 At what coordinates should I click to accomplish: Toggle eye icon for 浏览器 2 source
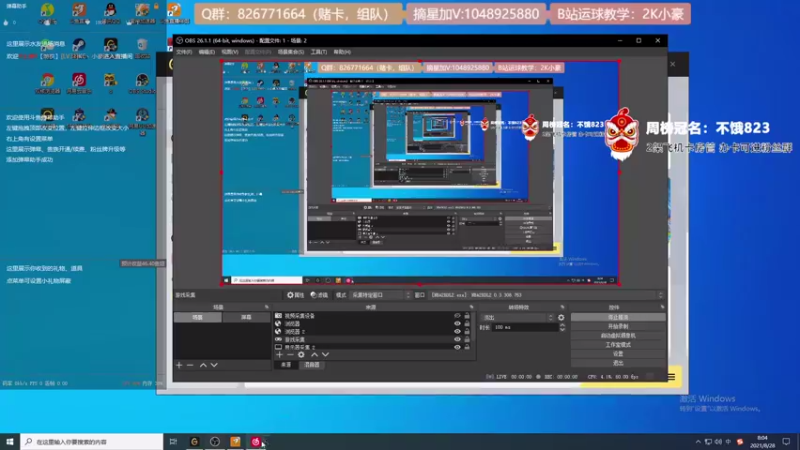tap(457, 331)
